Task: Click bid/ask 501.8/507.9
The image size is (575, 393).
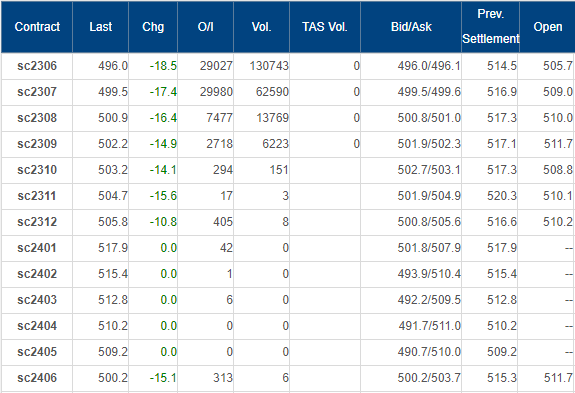Action: point(429,248)
